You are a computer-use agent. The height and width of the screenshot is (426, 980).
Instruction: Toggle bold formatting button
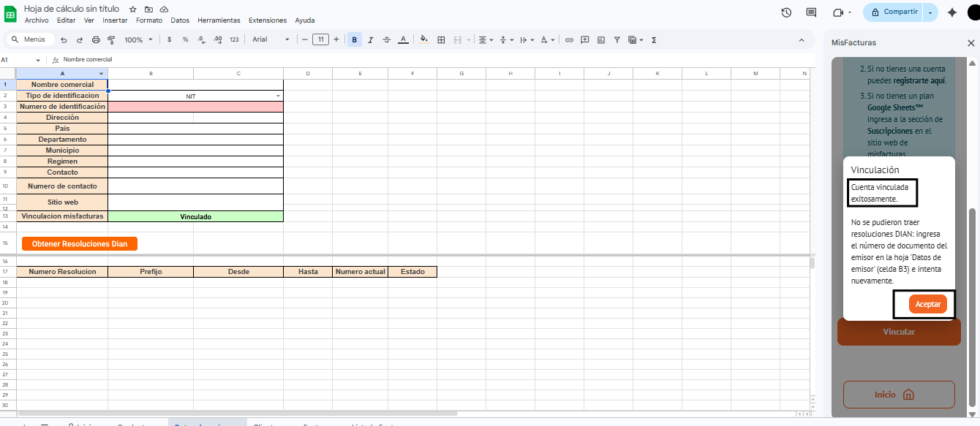click(x=355, y=39)
